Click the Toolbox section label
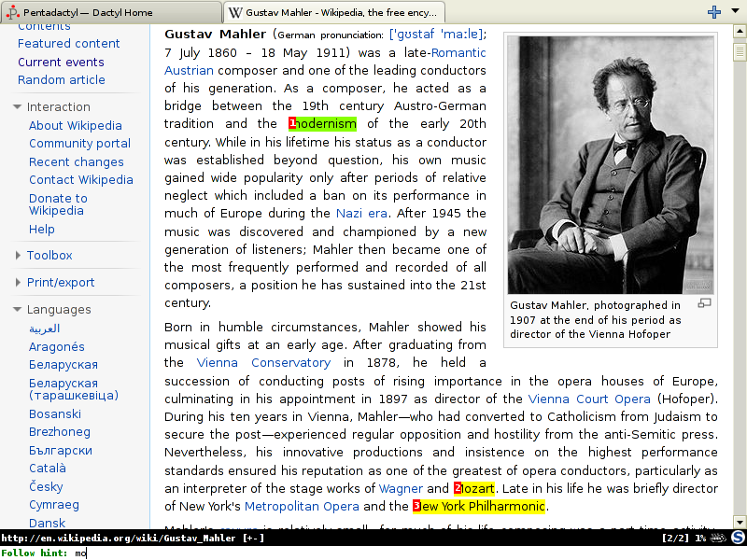The image size is (747, 560). (49, 255)
